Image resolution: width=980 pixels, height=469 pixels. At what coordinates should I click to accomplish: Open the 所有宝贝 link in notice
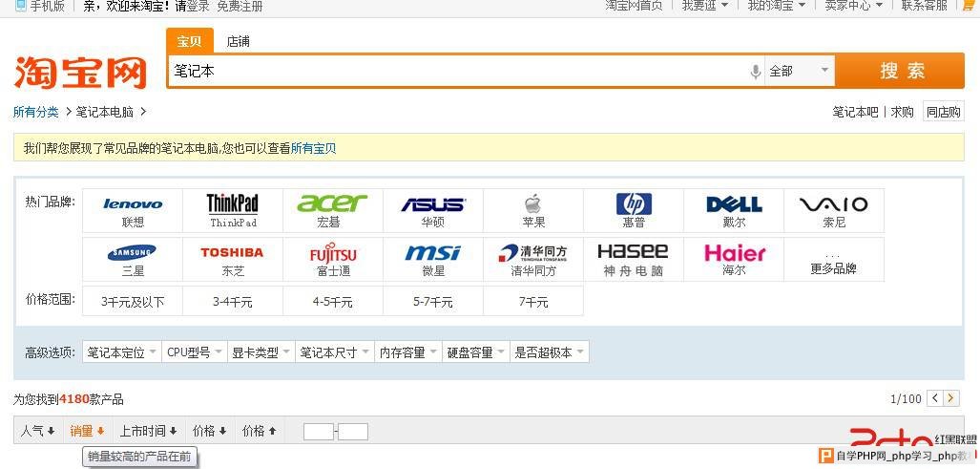314,148
